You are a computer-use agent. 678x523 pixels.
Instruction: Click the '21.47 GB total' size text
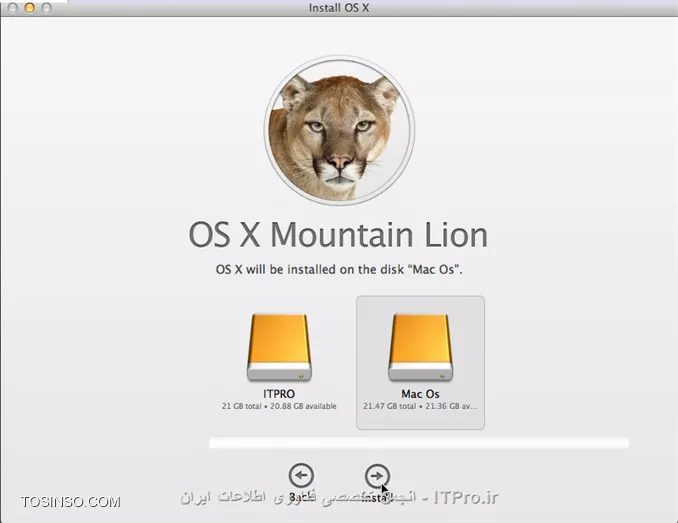390,406
